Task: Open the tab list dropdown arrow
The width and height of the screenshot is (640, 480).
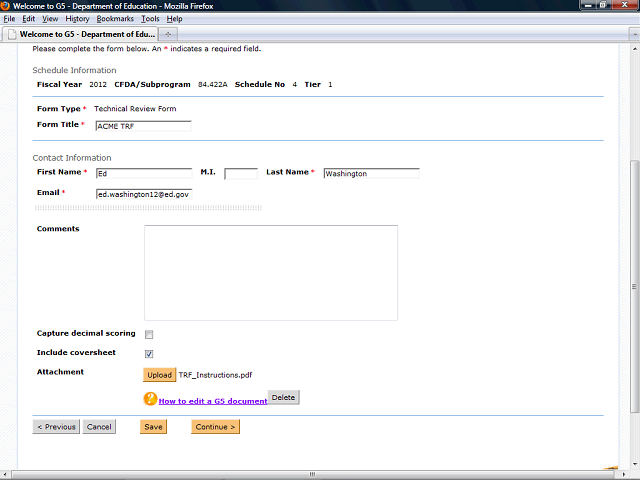Action: (634, 34)
